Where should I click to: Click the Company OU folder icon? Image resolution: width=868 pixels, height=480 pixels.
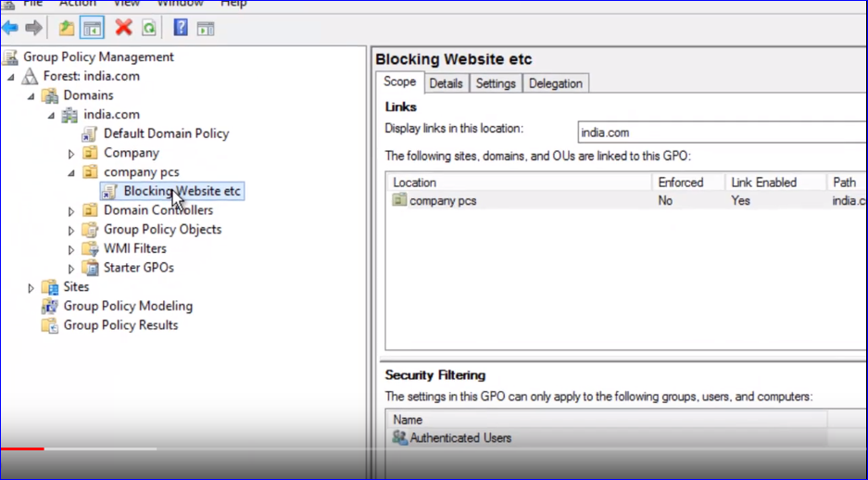tap(90, 153)
